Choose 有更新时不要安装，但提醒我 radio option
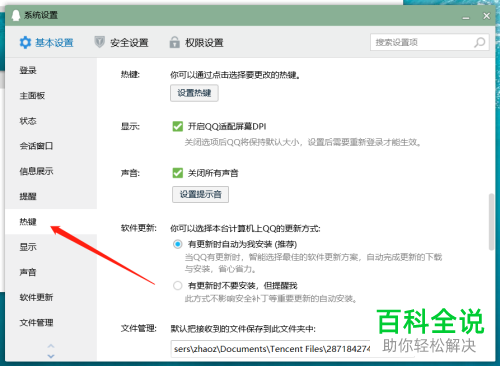 [178, 286]
